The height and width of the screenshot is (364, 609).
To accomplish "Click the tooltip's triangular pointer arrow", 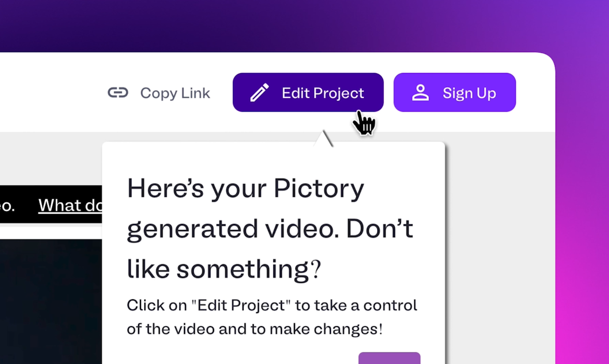I will (324, 138).
